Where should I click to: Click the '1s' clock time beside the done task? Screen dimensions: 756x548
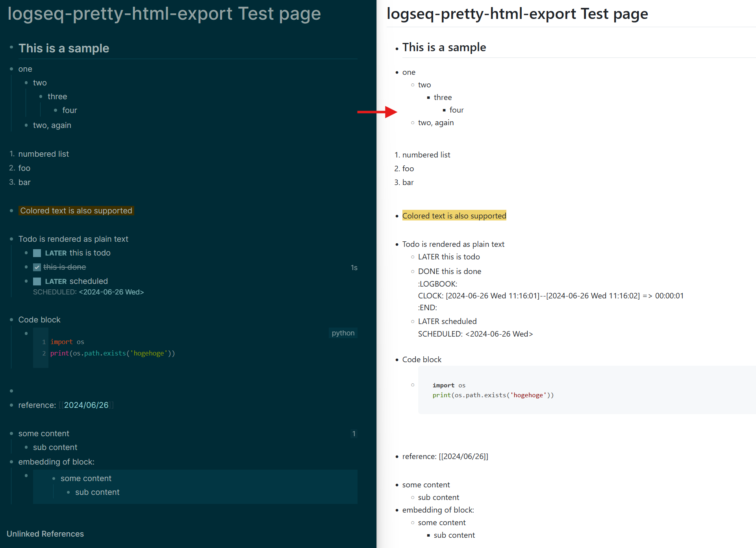354,268
